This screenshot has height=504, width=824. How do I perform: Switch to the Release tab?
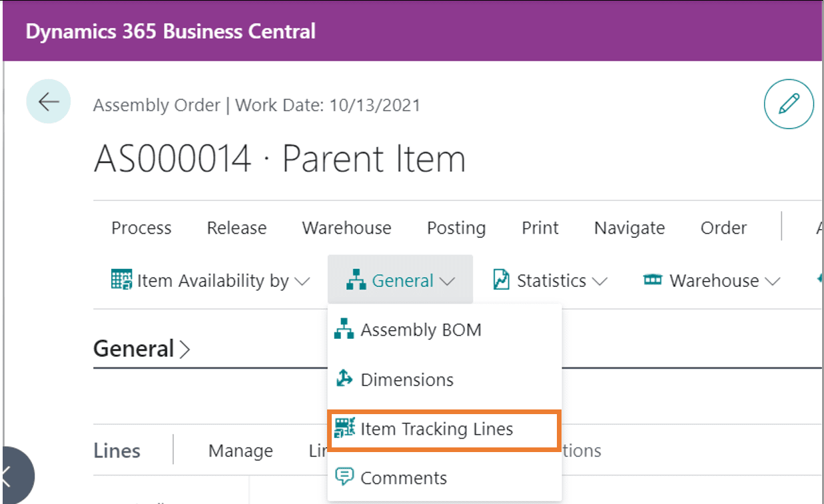(x=236, y=228)
